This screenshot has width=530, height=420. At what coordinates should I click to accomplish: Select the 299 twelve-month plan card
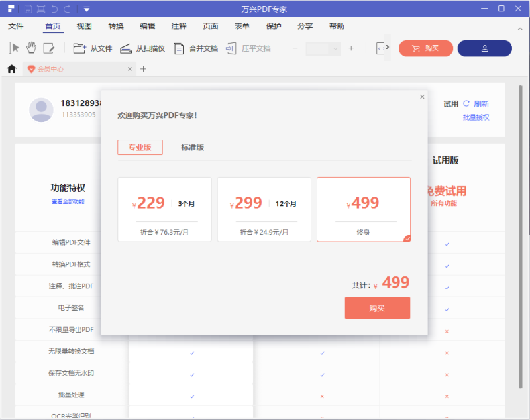tap(264, 209)
